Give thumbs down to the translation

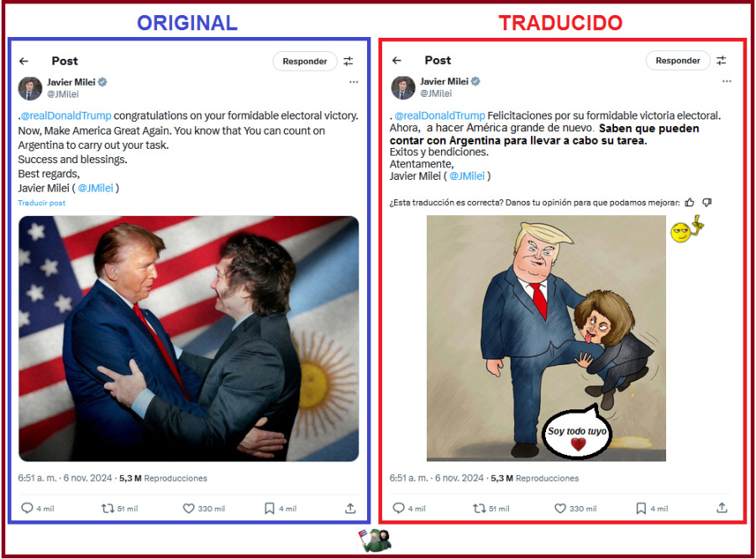pyautogui.click(x=707, y=203)
